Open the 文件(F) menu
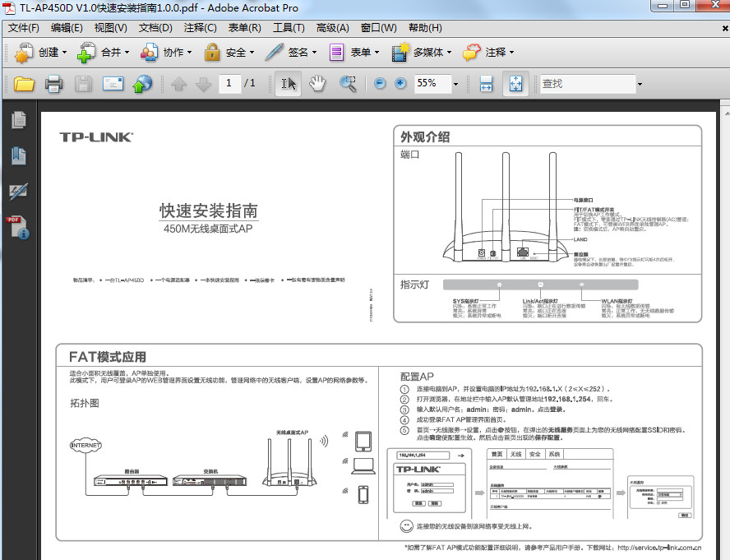 24,28
